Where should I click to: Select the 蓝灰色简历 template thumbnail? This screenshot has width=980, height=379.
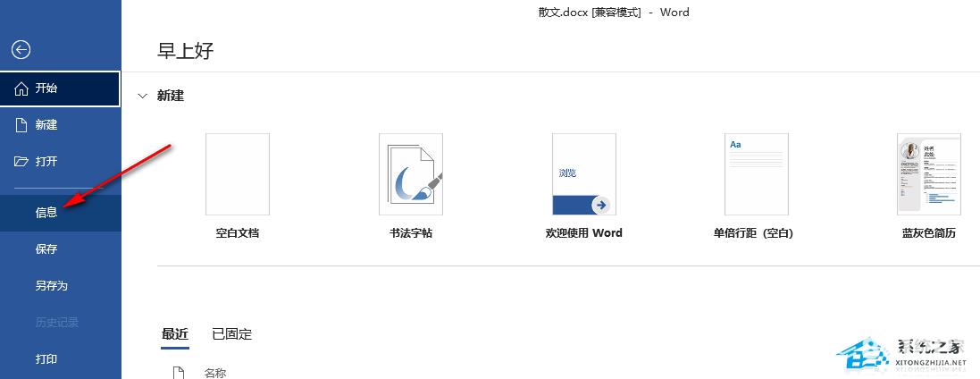(x=929, y=174)
